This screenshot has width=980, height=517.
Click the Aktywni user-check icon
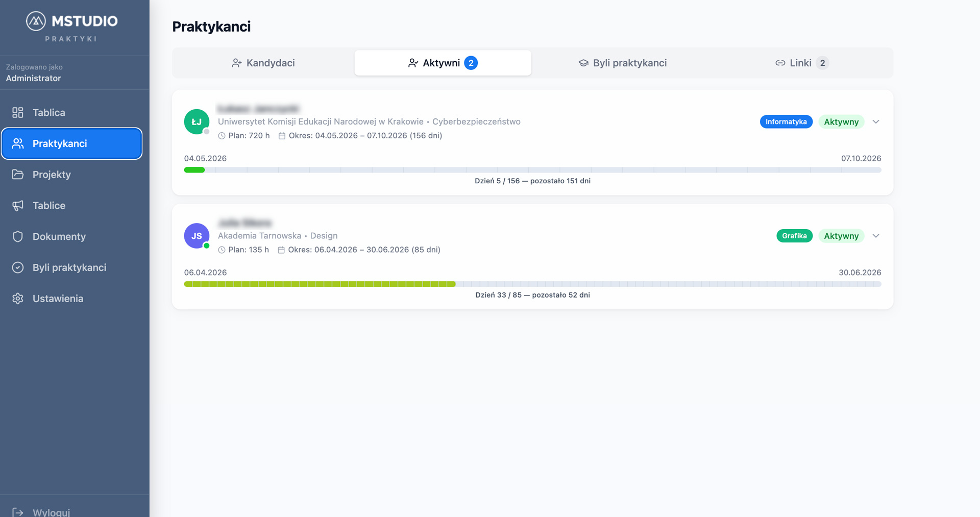pyautogui.click(x=413, y=63)
